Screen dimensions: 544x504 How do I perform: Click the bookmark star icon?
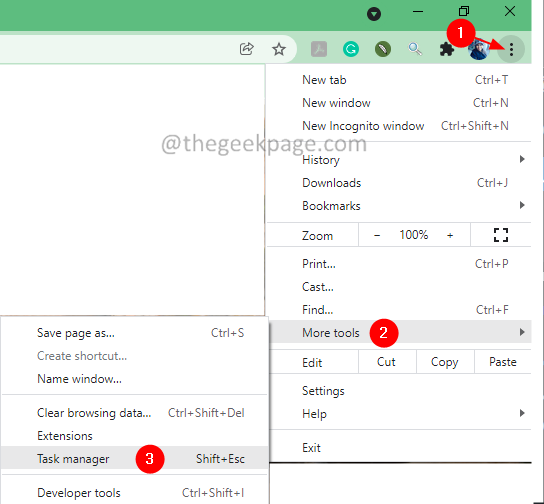pyautogui.click(x=279, y=49)
